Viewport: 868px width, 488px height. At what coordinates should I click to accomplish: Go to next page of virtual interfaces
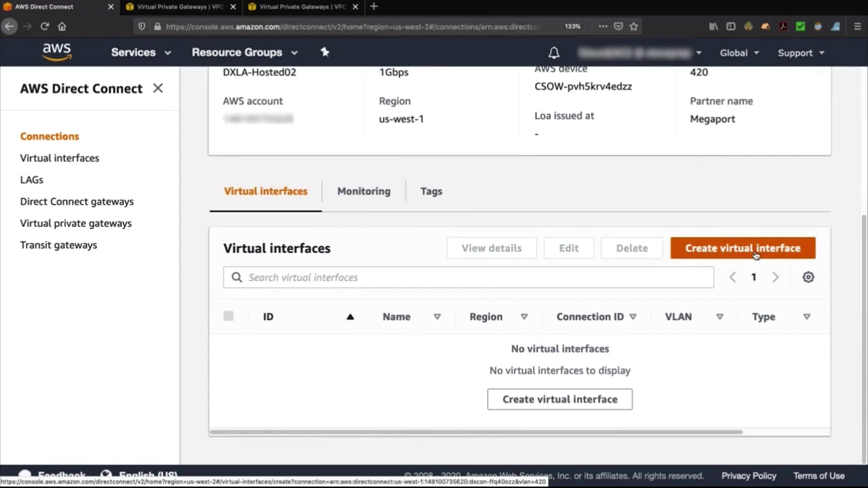(776, 277)
